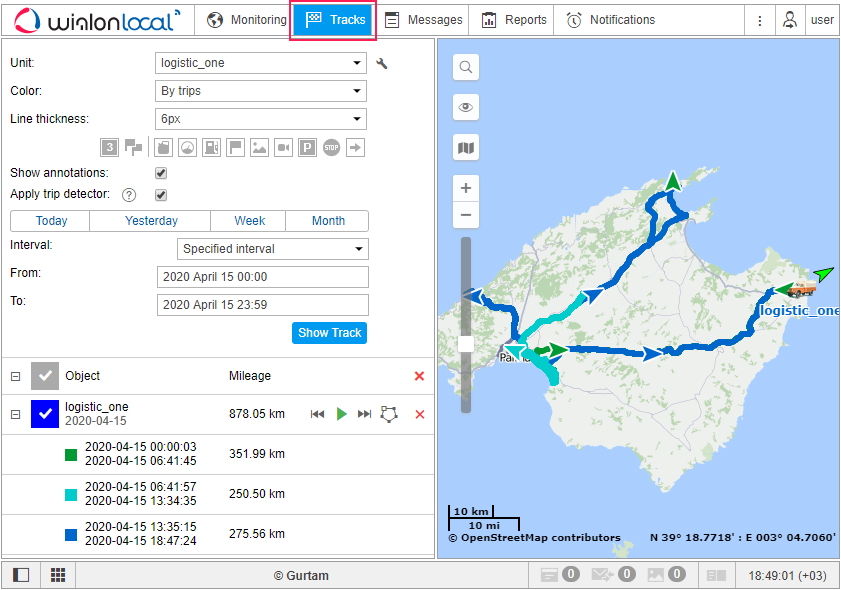This screenshot has height=590, width=841.
Task: Click the cyan trip color swatch
Action: pyautogui.click(x=71, y=495)
